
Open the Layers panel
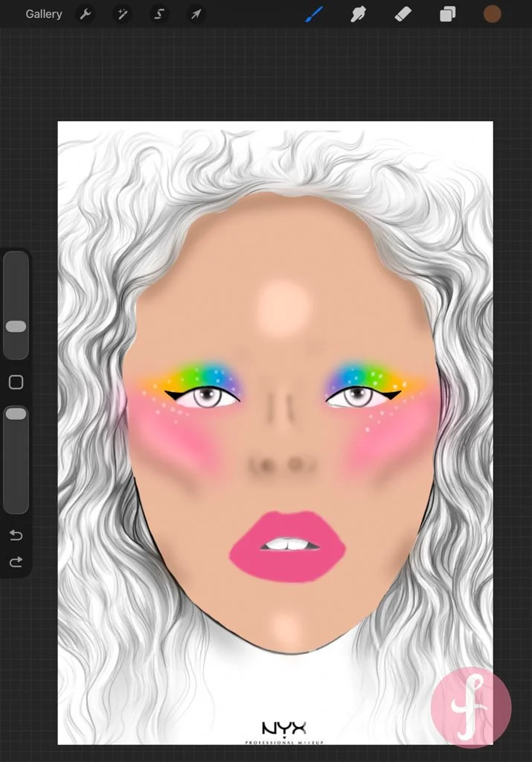click(x=447, y=14)
